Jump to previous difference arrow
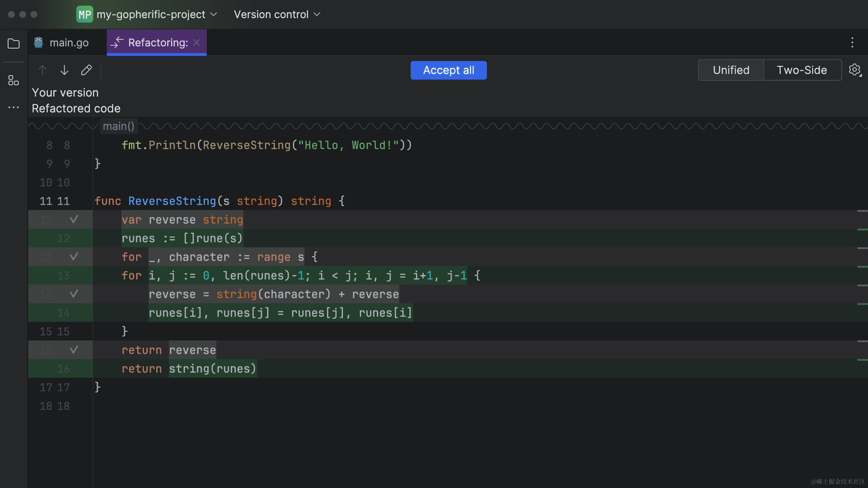The width and height of the screenshot is (868, 488). (42, 70)
